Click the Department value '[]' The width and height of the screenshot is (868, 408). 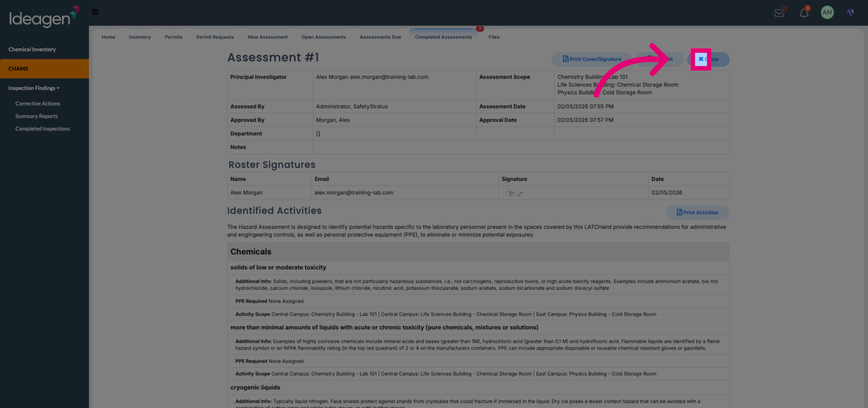[318, 134]
